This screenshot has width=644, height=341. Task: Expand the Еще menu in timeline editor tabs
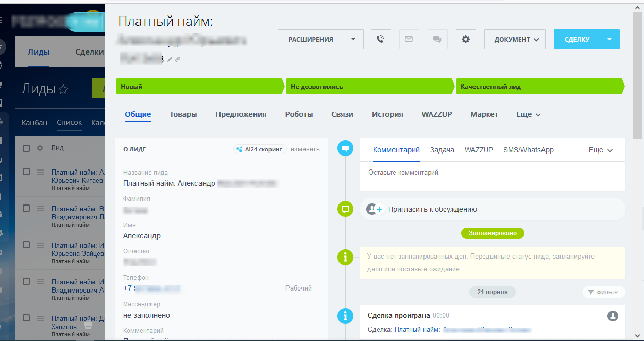601,150
